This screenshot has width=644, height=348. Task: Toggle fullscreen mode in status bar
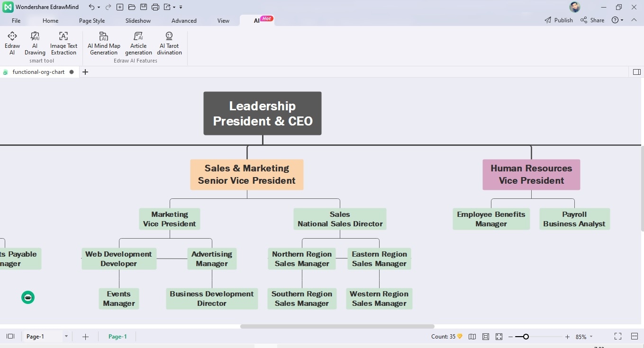click(618, 336)
